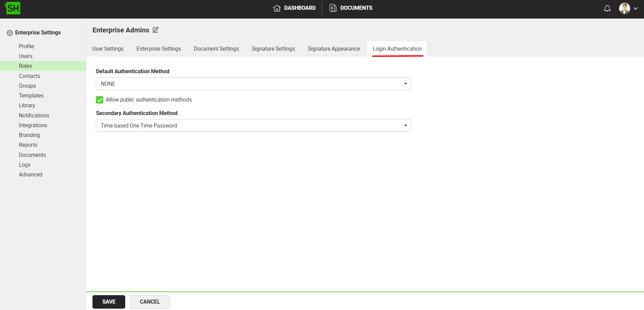Click the SH logo icon

[x=12, y=8]
